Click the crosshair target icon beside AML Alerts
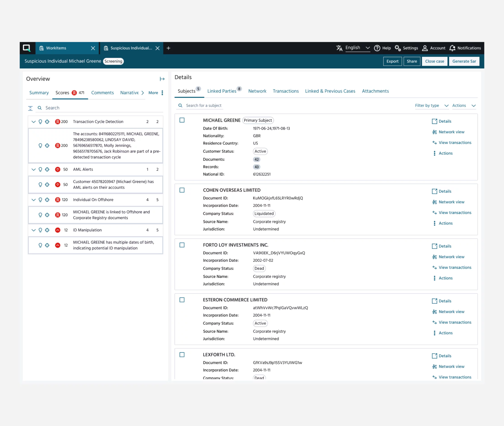This screenshot has width=504, height=426. coord(47,169)
